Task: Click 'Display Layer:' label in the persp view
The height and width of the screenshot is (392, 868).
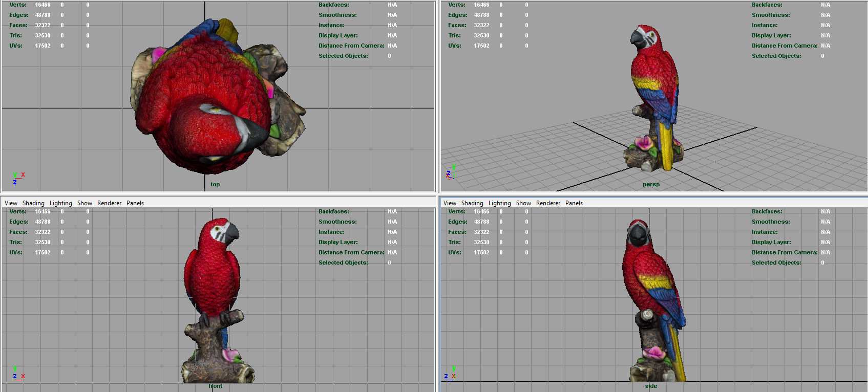Action: point(771,35)
